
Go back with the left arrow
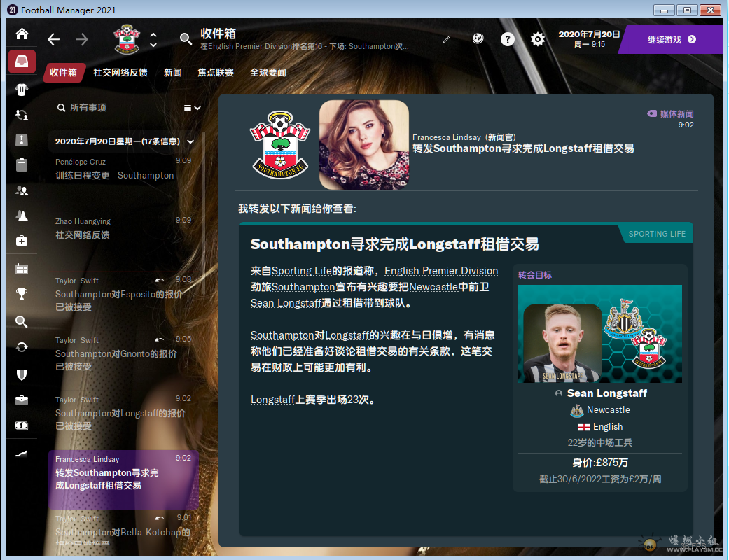[54, 39]
